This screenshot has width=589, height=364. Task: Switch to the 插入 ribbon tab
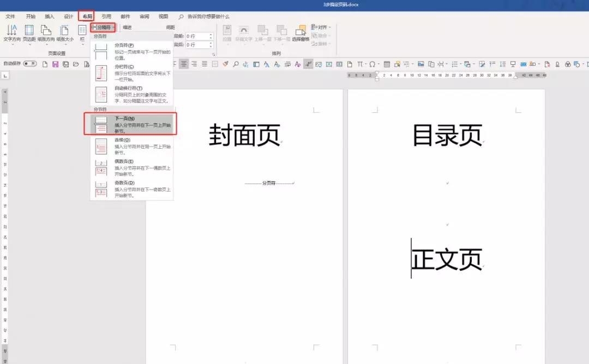pyautogui.click(x=49, y=16)
